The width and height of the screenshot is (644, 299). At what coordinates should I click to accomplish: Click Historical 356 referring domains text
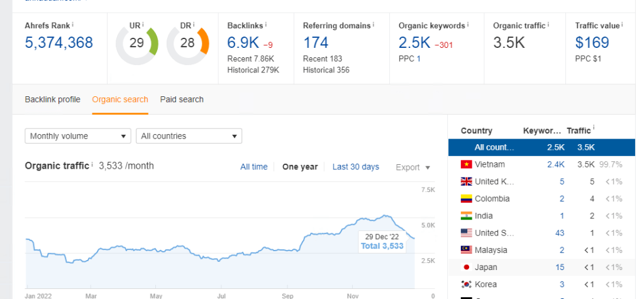click(x=326, y=70)
